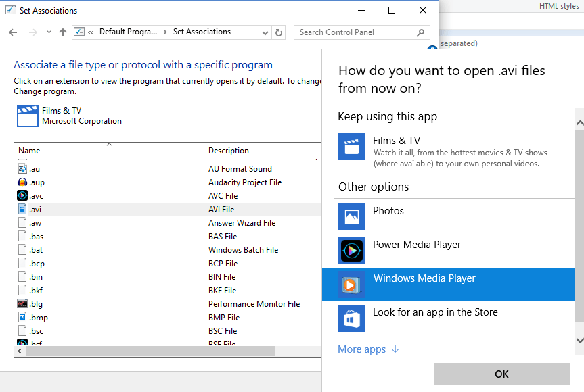
Task: Open Default Programs breadcrumb
Action: [128, 32]
